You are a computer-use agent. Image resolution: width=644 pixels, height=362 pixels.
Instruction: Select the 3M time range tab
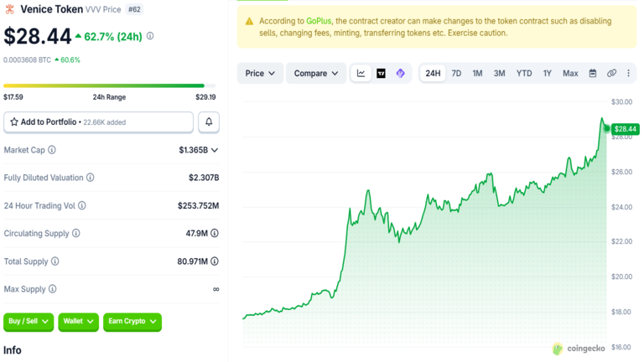500,73
